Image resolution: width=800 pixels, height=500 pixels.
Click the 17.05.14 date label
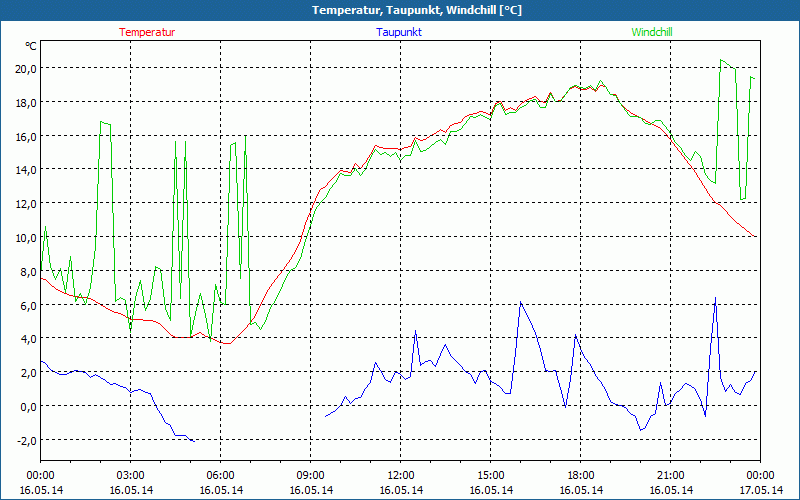[x=761, y=490]
